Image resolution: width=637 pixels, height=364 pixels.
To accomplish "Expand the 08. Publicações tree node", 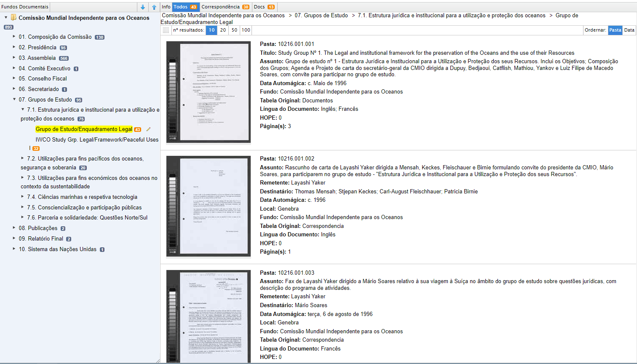I will click(x=14, y=228).
